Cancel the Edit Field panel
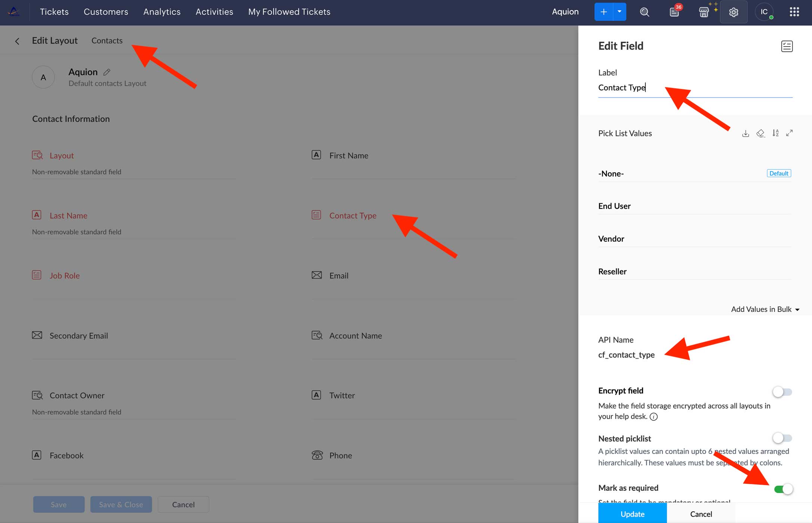The image size is (812, 523). [x=701, y=514]
